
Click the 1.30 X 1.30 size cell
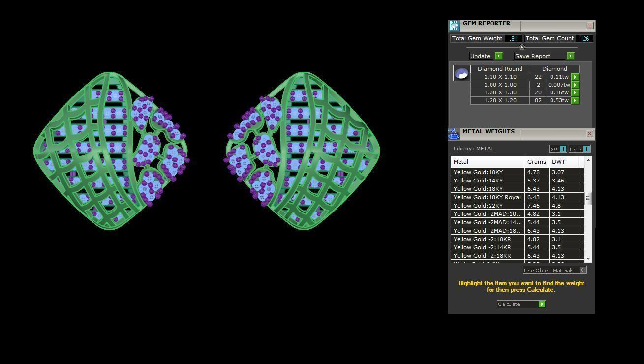(x=500, y=92)
